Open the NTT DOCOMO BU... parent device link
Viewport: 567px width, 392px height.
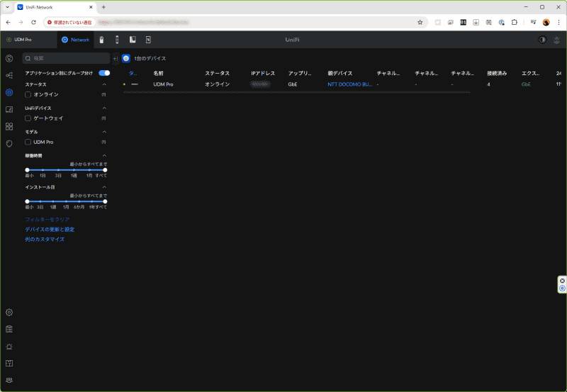point(349,84)
